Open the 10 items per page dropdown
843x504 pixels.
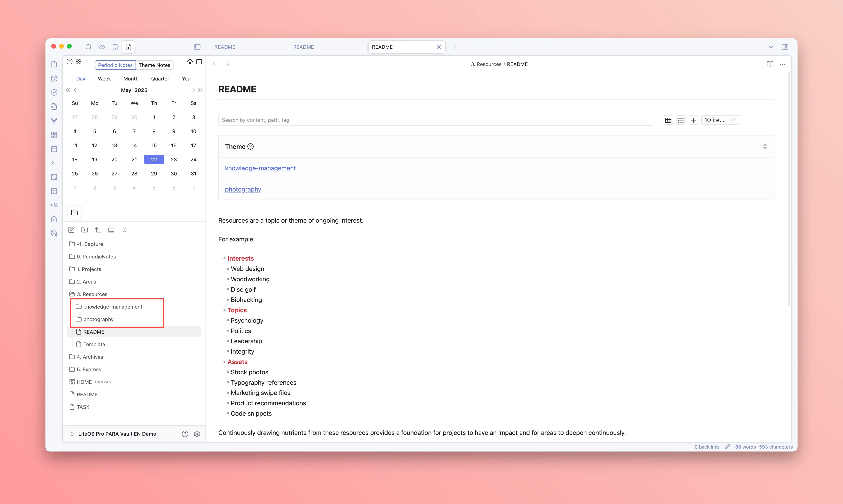(x=720, y=120)
